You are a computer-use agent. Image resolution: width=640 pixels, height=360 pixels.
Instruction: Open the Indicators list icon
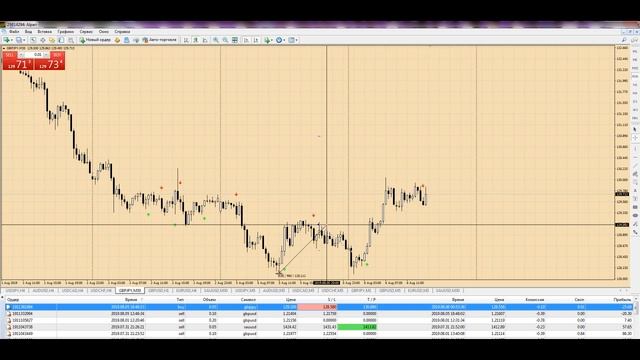(x=267, y=40)
